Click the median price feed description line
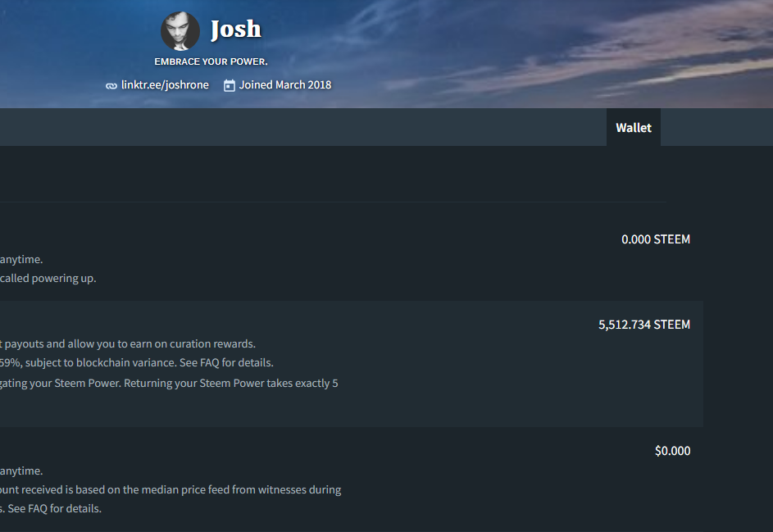 pos(171,489)
